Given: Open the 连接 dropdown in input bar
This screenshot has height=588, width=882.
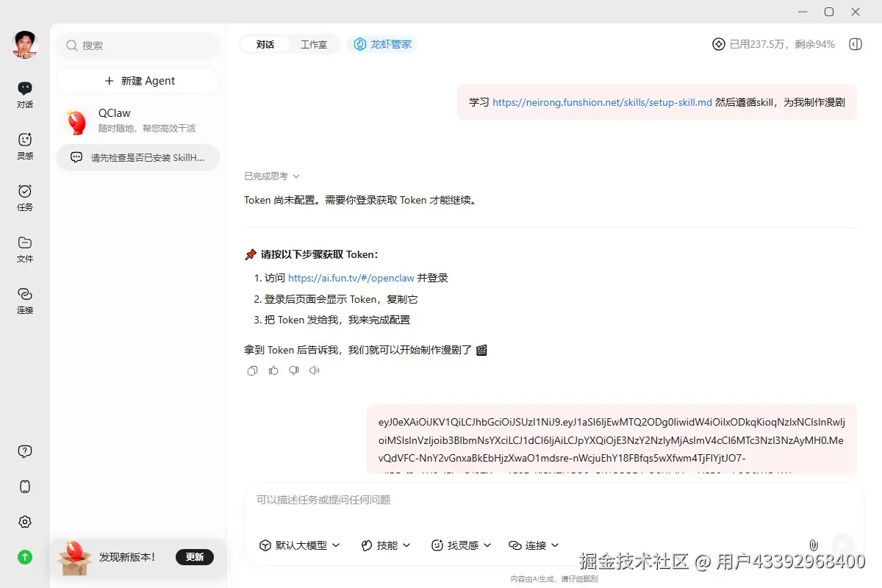Looking at the screenshot, I should click(534, 545).
